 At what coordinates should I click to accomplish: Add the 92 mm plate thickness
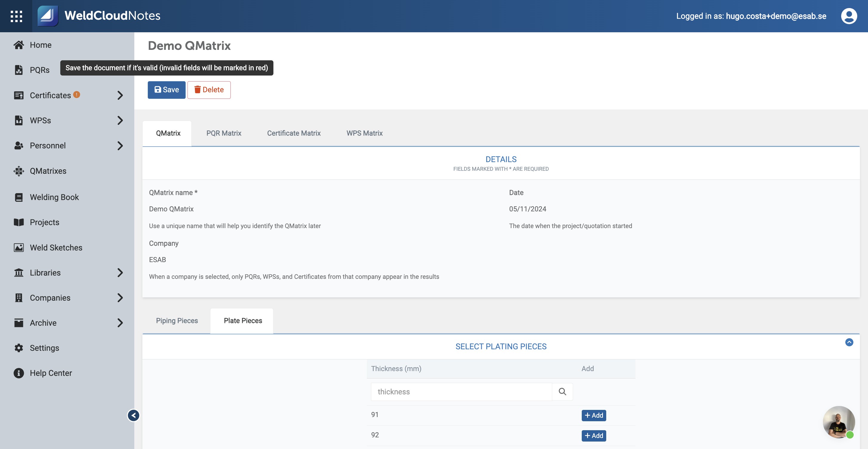pyautogui.click(x=594, y=436)
